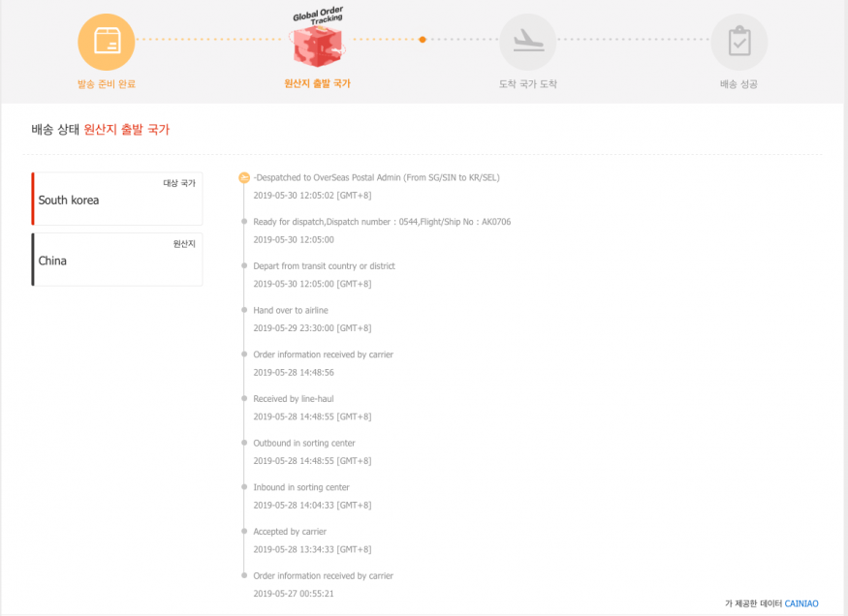Click timeline dot beside 'Hand over to airline'
The height and width of the screenshot is (616, 848).
click(244, 310)
